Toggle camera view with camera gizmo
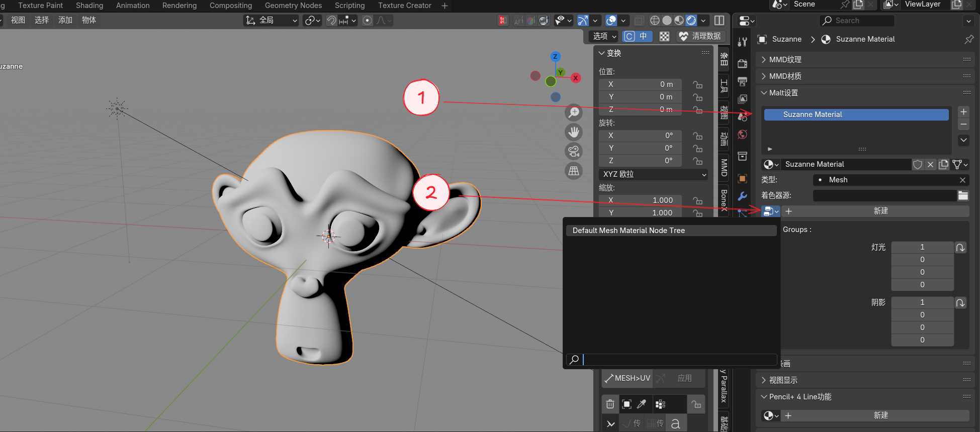Viewport: 980px width, 432px height. tap(574, 151)
